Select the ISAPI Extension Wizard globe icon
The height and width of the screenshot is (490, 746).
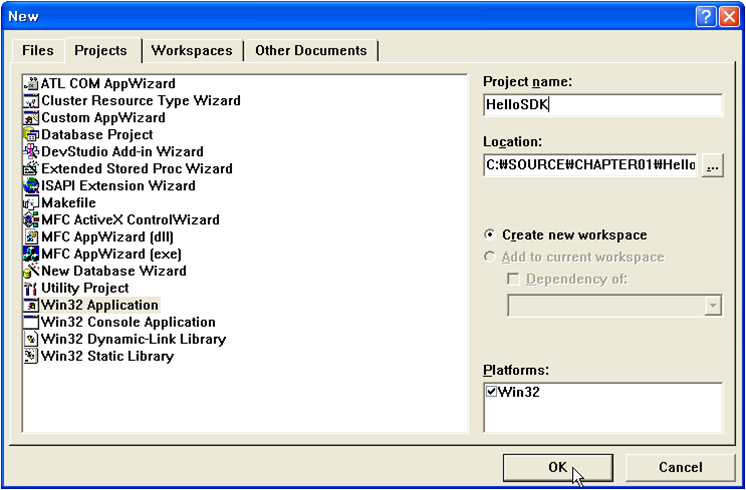(x=31, y=186)
